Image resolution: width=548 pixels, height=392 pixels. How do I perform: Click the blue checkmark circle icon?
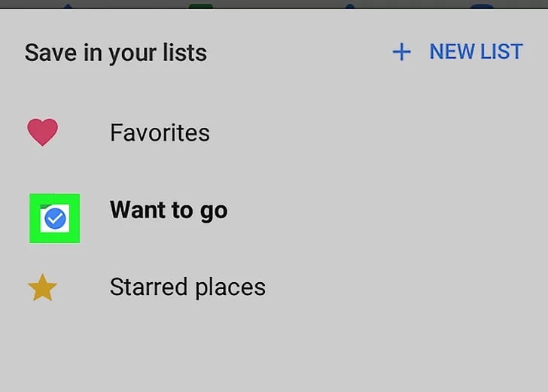coord(55,218)
